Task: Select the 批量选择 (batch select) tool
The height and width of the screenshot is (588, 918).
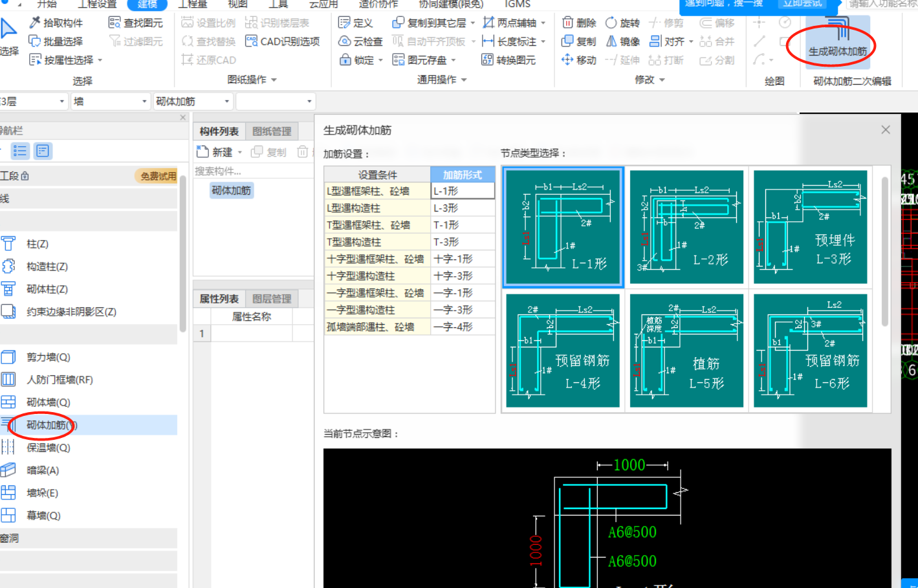Action: click(56, 41)
